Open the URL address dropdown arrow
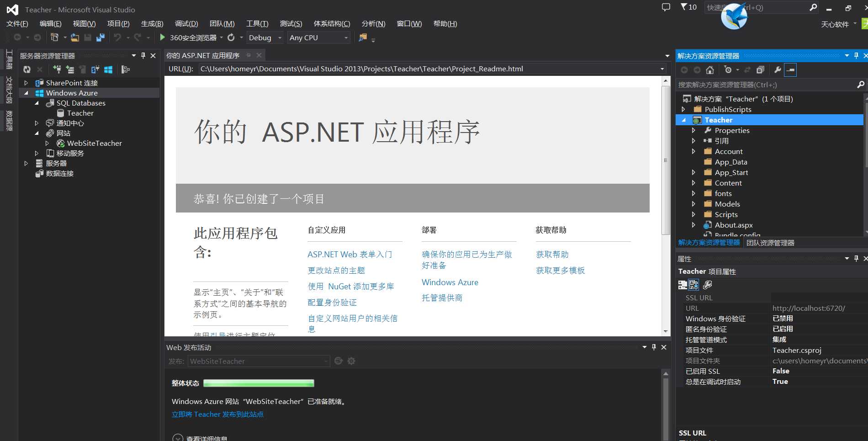 pos(662,69)
